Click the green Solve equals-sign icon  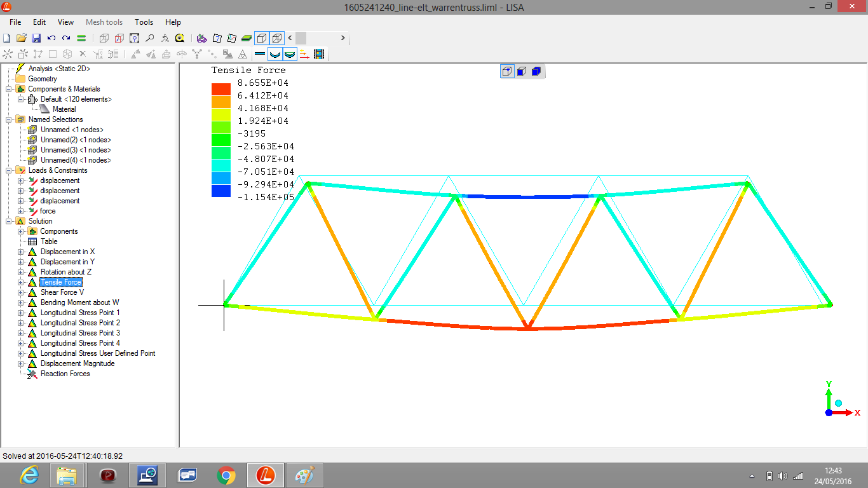81,38
